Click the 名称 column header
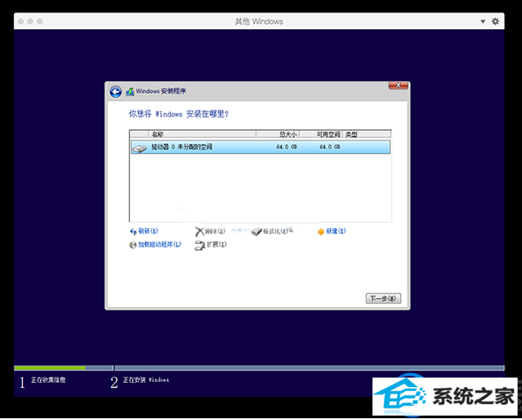 click(202, 134)
